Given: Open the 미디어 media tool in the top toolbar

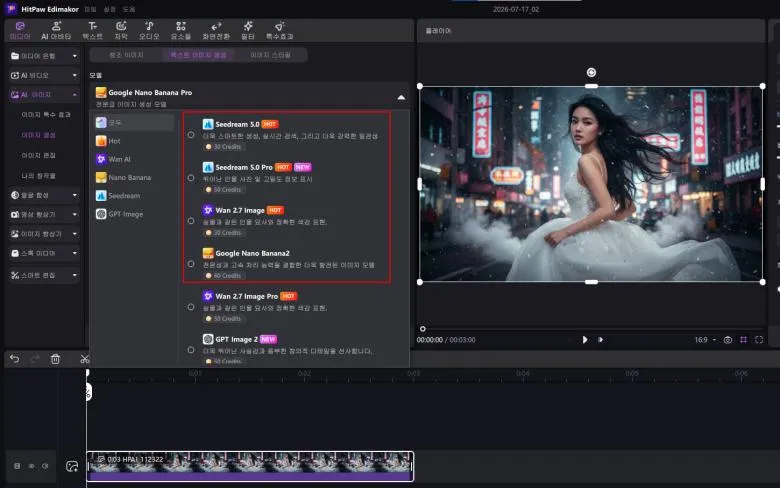Looking at the screenshot, I should [20, 30].
